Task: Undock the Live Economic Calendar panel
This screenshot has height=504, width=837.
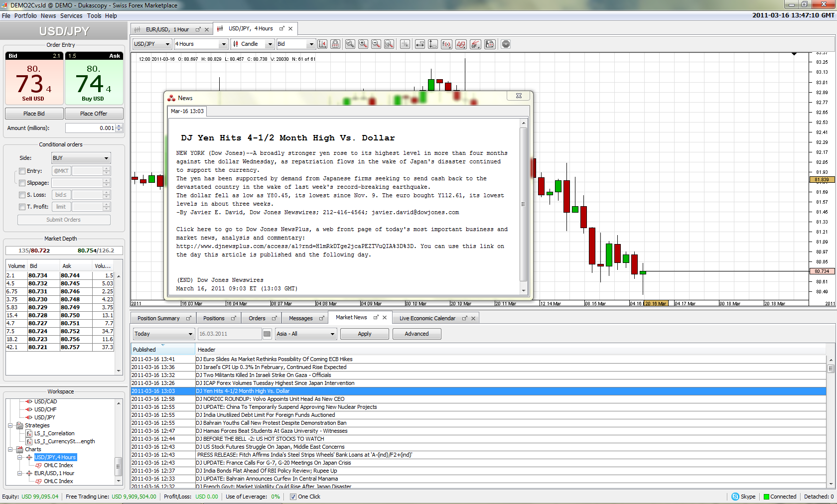Action: click(464, 318)
